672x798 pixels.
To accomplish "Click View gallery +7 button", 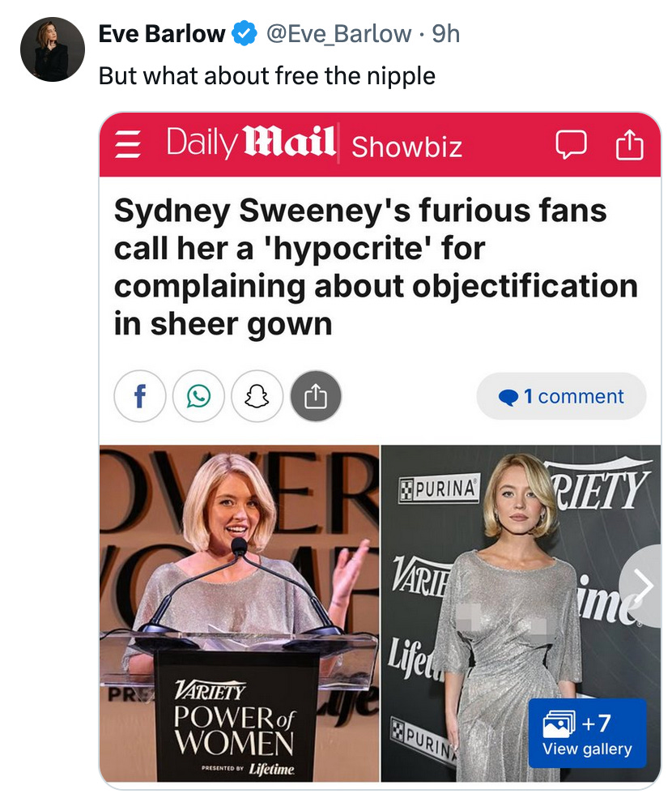I will point(588,733).
